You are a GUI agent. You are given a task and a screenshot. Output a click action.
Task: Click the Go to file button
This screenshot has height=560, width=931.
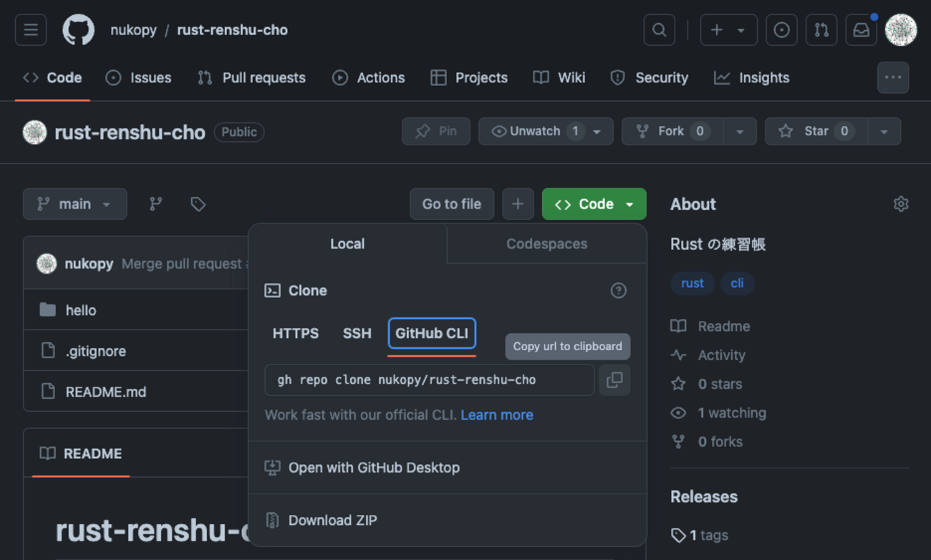pos(452,204)
